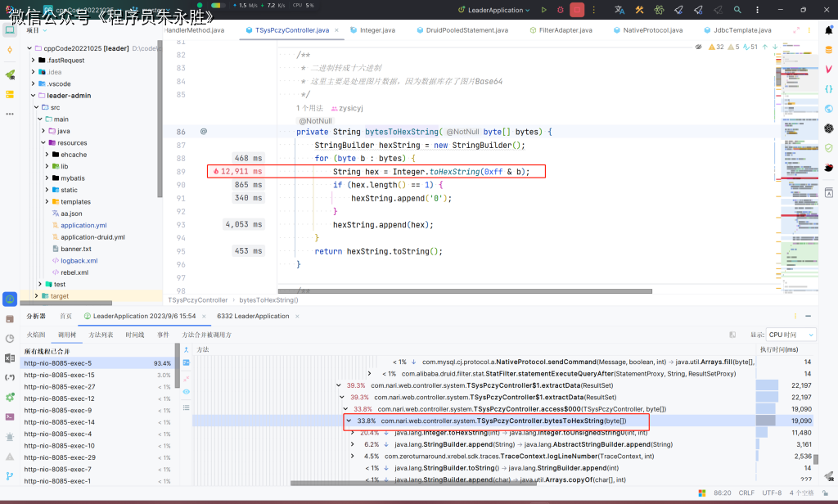The height and width of the screenshot is (504, 838).
Task: Open the translation plugin icon in the toolbar
Action: (619, 10)
